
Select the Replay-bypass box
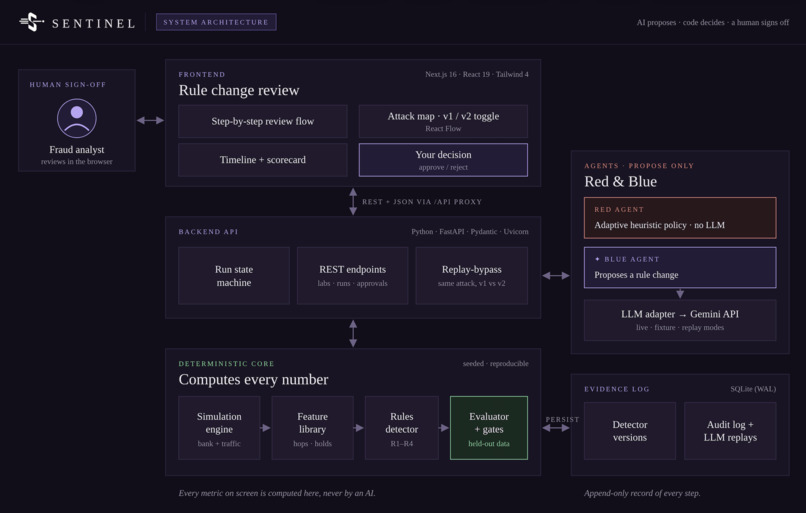coord(471,276)
